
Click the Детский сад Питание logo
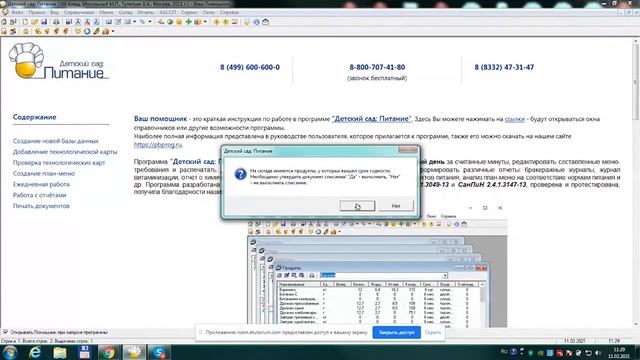click(59, 61)
